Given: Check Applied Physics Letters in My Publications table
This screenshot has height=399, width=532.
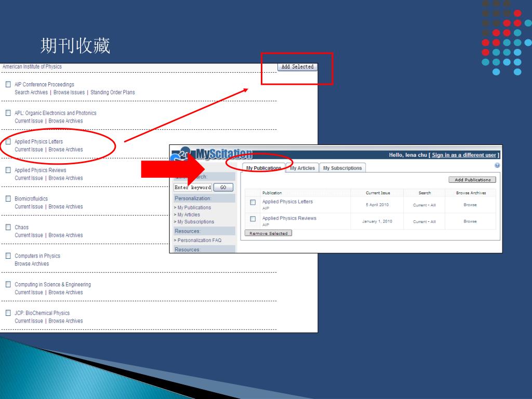Looking at the screenshot, I should (x=253, y=202).
